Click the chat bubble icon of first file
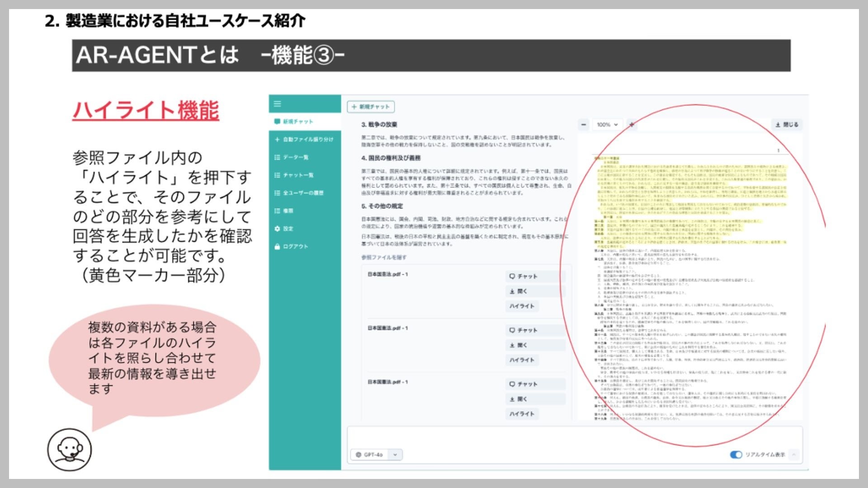This screenshot has width=868, height=488. [x=512, y=276]
